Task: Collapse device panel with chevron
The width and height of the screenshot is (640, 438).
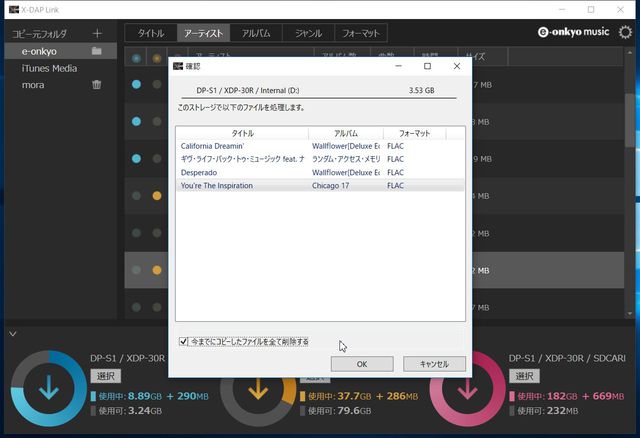Action: pos(13,334)
